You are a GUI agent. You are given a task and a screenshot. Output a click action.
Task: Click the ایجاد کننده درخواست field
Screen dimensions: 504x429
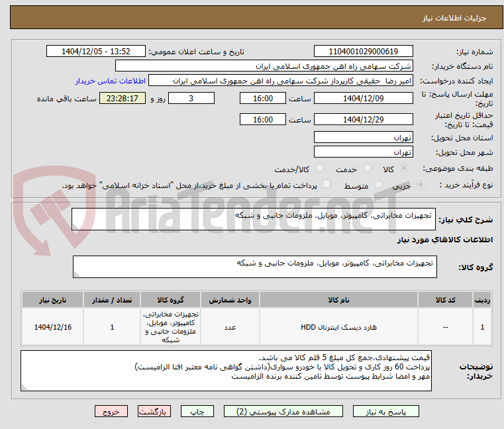tap(281, 81)
